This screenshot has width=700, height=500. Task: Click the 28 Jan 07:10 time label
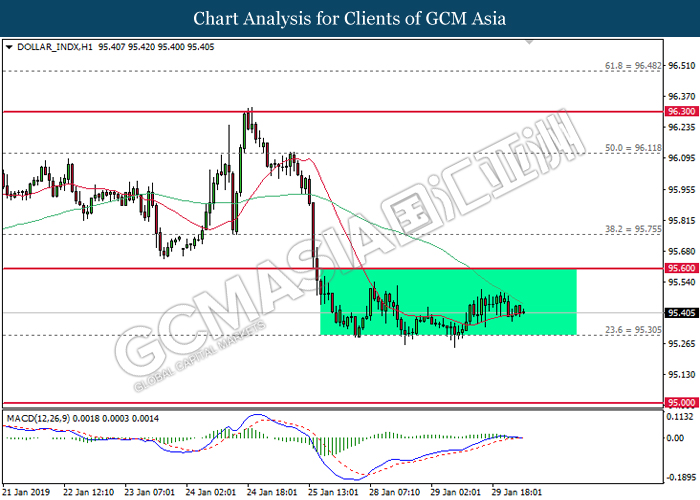click(394, 492)
